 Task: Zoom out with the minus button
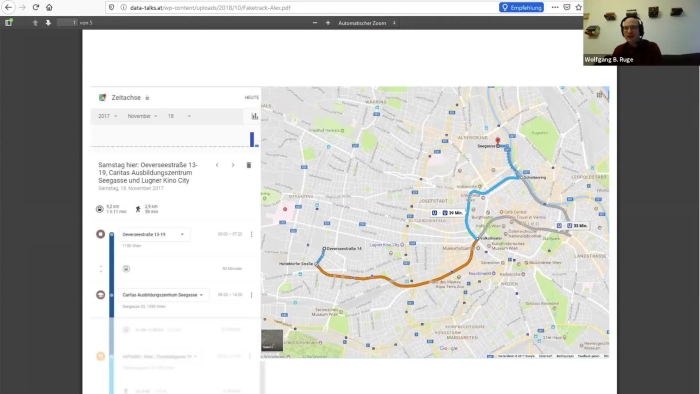[x=315, y=23]
